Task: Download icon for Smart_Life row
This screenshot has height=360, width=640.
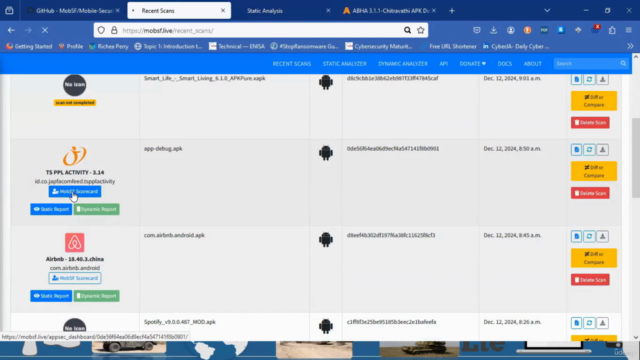Action: [x=602, y=79]
